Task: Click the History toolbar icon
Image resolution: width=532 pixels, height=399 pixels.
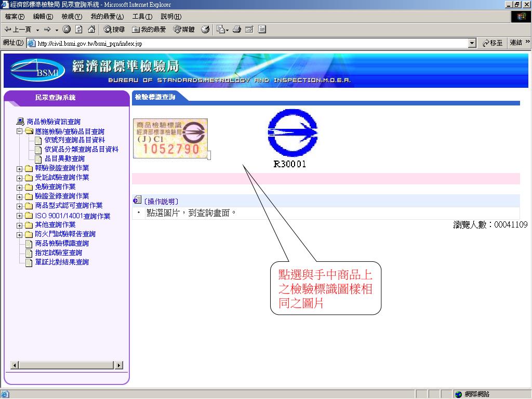Action: (x=205, y=30)
